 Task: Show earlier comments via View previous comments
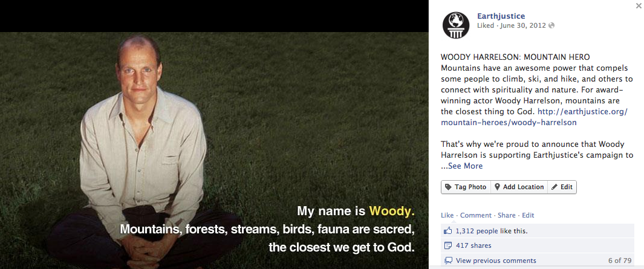[496, 261]
